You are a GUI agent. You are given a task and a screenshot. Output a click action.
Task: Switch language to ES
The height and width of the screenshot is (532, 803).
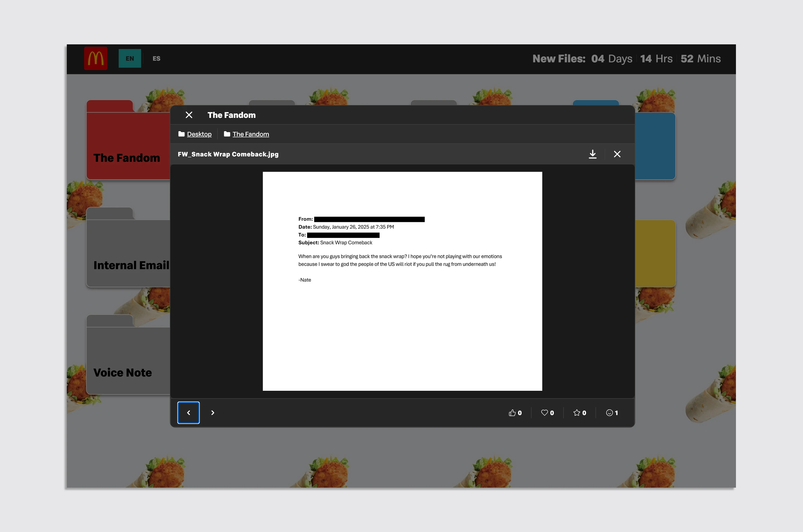pyautogui.click(x=157, y=58)
